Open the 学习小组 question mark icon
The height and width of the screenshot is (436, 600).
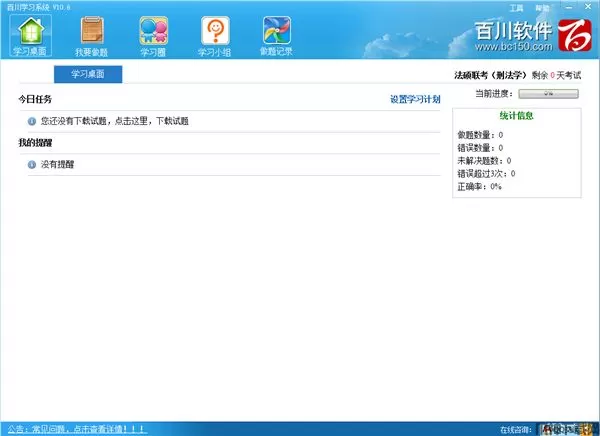coord(215,33)
